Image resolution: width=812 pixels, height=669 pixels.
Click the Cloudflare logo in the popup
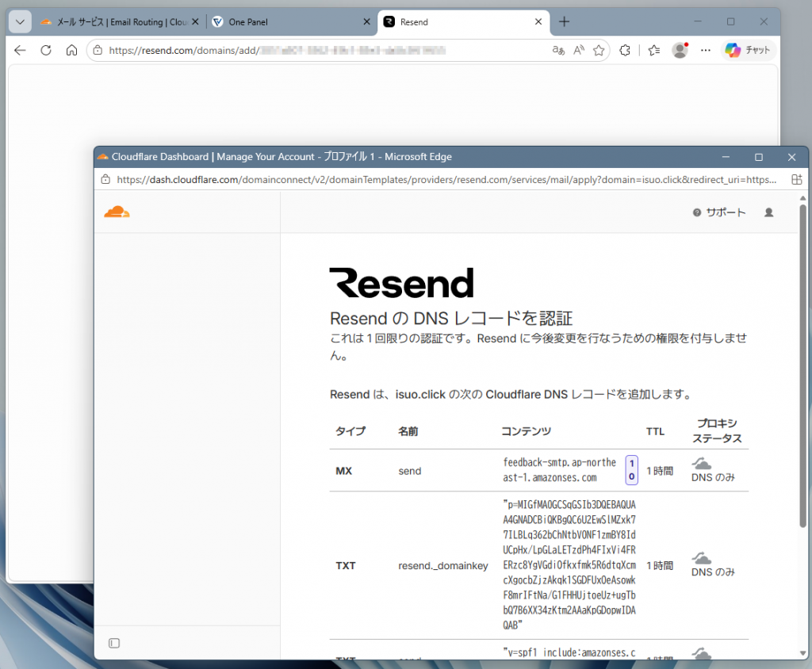point(117,212)
